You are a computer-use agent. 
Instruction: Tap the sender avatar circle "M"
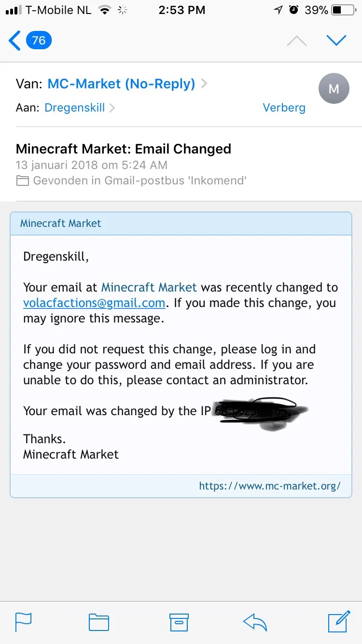[x=334, y=88]
